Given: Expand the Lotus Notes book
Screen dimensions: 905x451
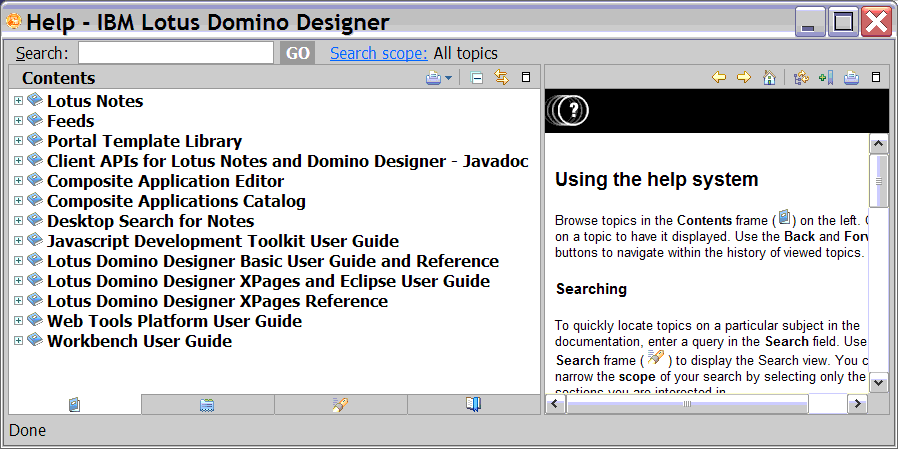Looking at the screenshot, I should point(18,100).
